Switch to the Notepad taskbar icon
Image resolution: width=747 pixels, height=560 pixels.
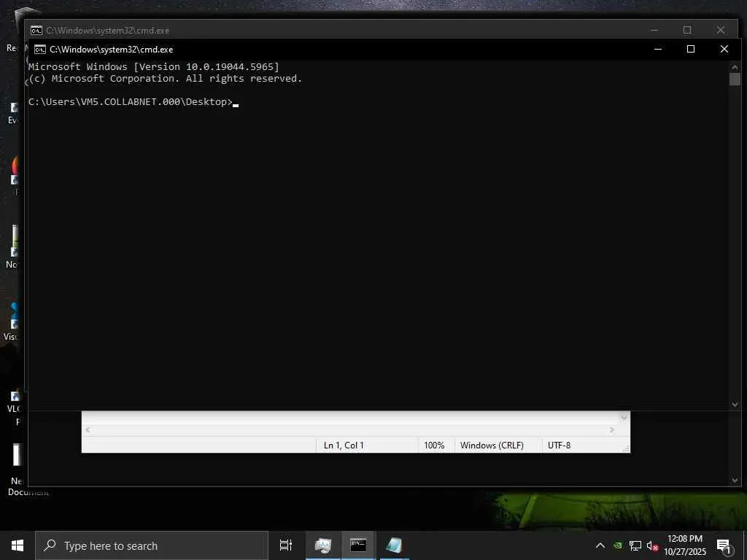[x=394, y=545]
